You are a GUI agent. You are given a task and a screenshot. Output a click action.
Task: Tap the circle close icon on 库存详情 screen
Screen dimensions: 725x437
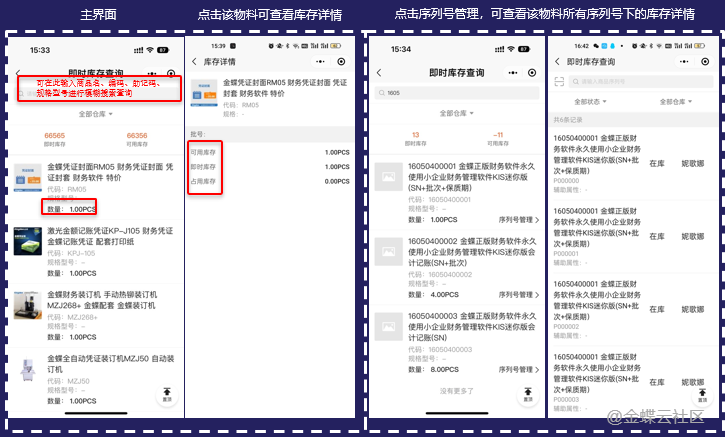click(x=341, y=62)
